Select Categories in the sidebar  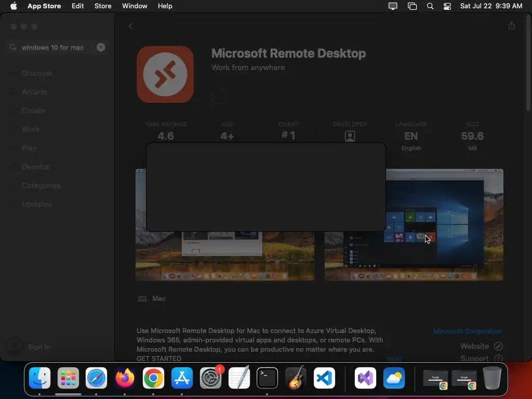coord(41,185)
